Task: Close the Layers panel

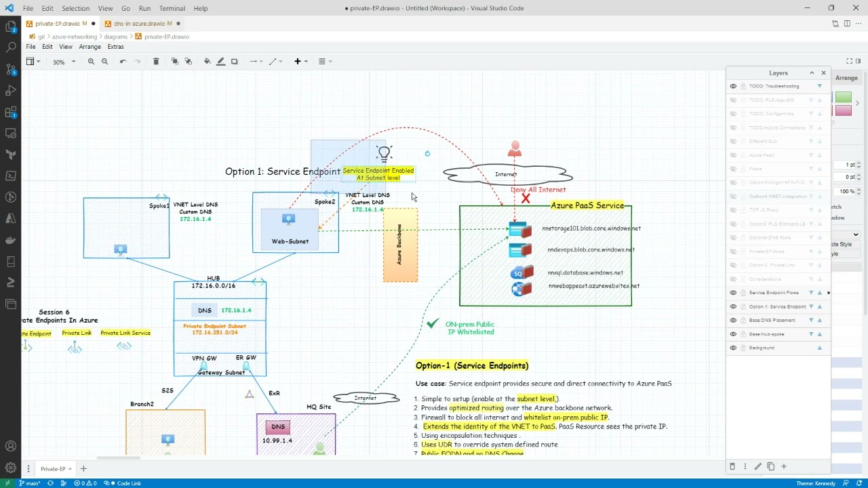Action: (824, 73)
